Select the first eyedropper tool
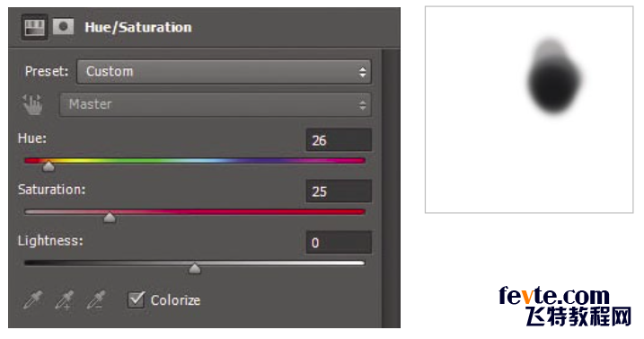This screenshot has width=644, height=339. [x=32, y=299]
